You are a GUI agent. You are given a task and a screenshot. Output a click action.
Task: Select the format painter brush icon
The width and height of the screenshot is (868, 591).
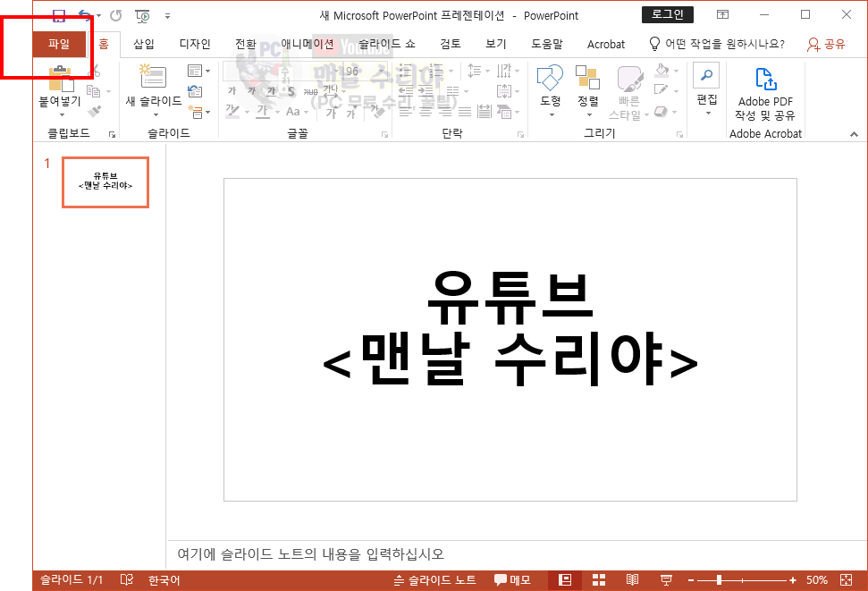coord(94,112)
